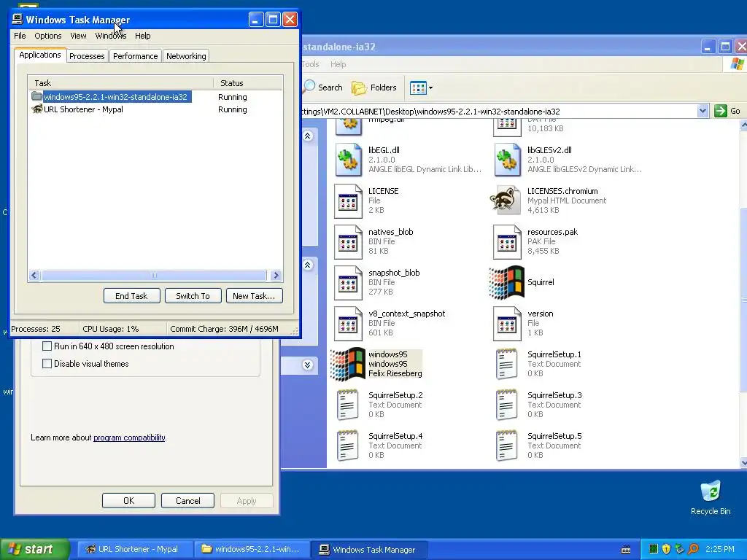Screen dimensions: 747x560
Task: Select the SquirrelSetup.1 text document icon
Action: (x=507, y=365)
